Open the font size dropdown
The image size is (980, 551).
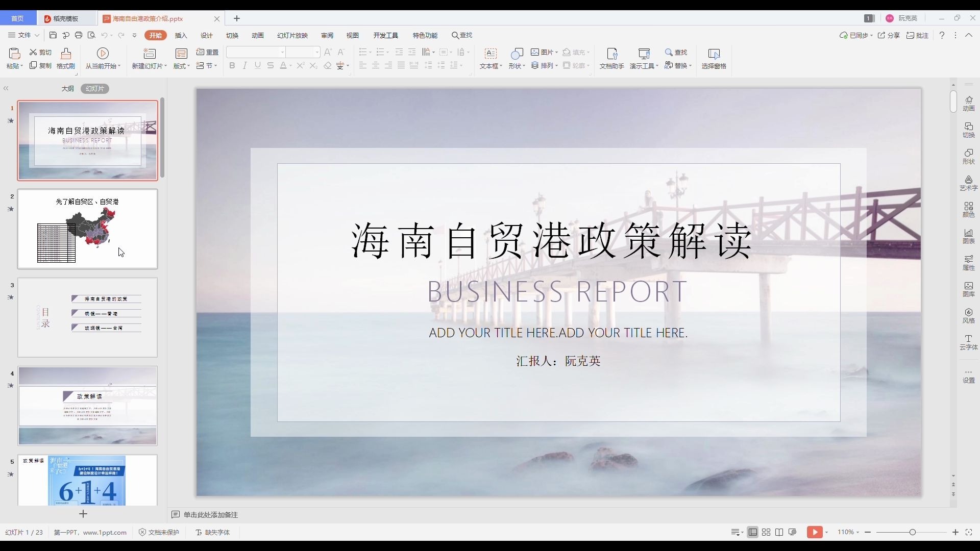point(316,52)
